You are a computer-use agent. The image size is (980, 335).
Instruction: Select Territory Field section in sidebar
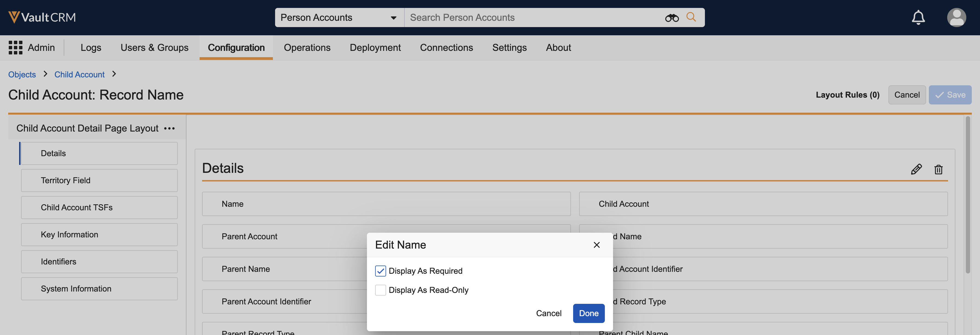99,180
